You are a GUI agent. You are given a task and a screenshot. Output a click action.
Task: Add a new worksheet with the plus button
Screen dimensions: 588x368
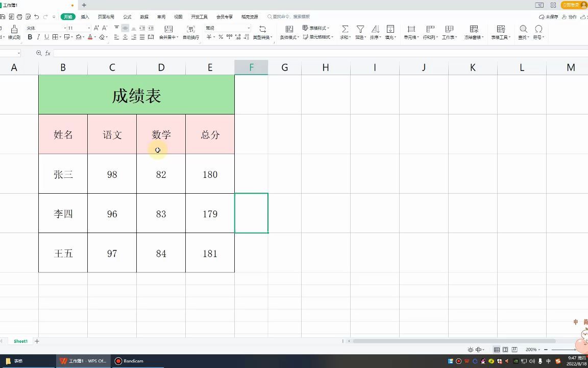[x=37, y=341]
